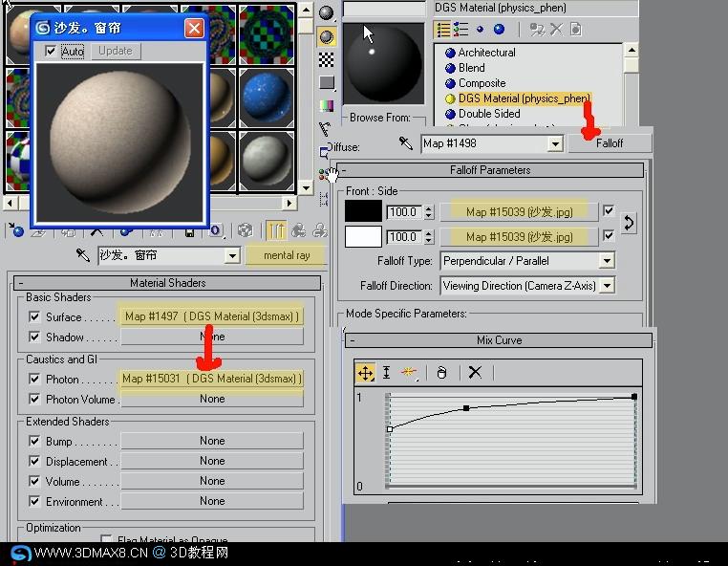The height and width of the screenshot is (566, 728).
Task: Toggle the Shadow shader checkbox
Action: click(x=33, y=337)
